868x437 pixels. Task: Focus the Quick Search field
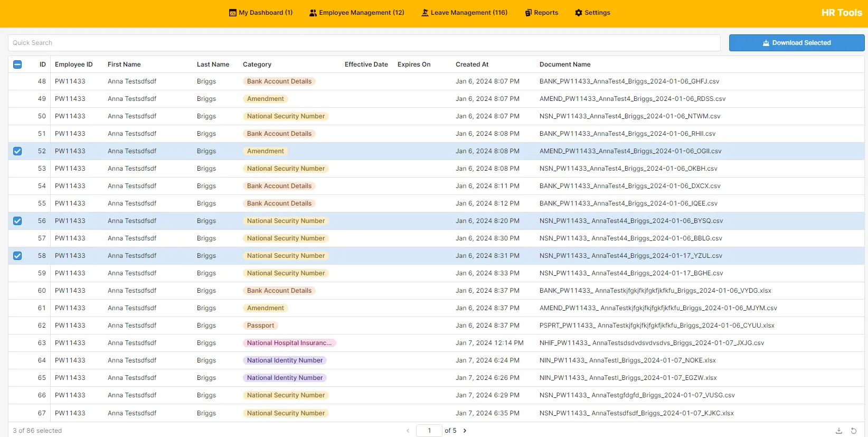click(364, 43)
